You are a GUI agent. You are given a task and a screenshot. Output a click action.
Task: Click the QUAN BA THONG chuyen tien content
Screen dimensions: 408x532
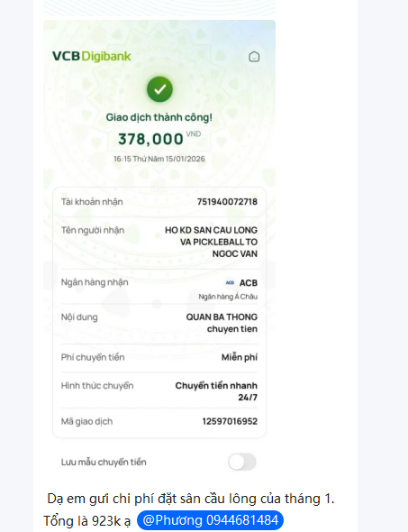[x=222, y=323]
